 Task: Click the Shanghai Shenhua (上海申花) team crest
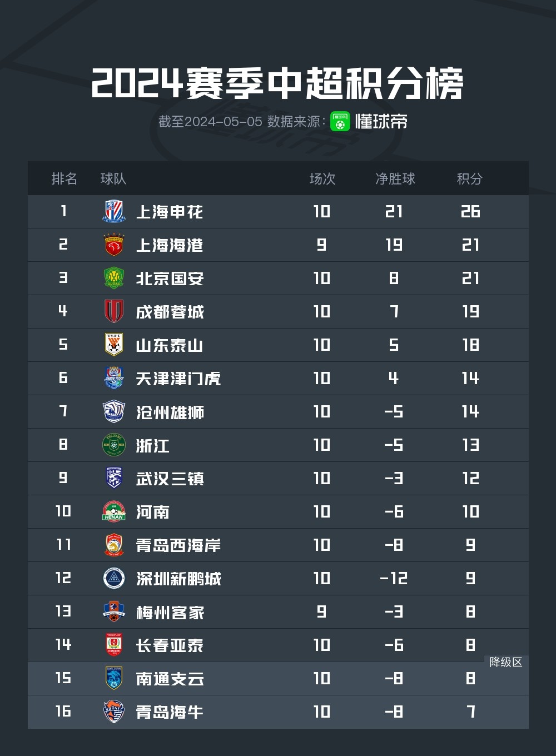[x=114, y=212]
